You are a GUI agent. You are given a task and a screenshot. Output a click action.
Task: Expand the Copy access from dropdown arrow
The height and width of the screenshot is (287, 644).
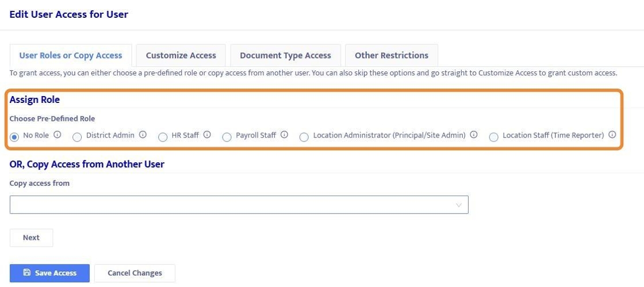(458, 205)
